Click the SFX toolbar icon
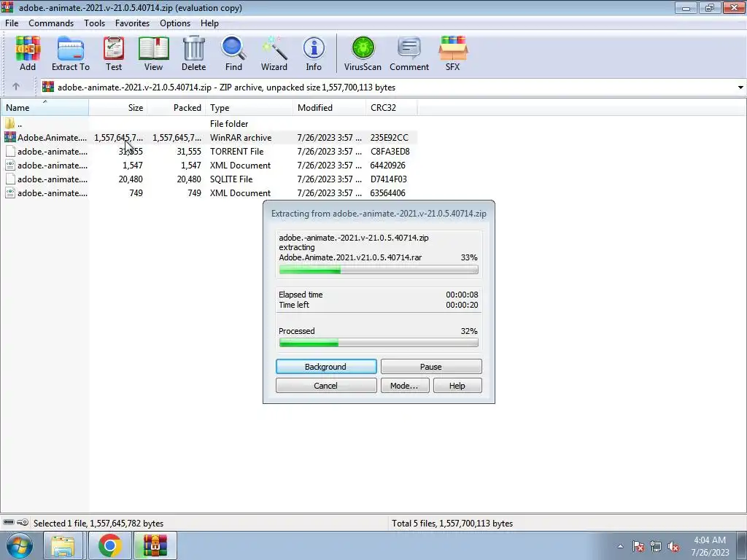 coord(452,53)
